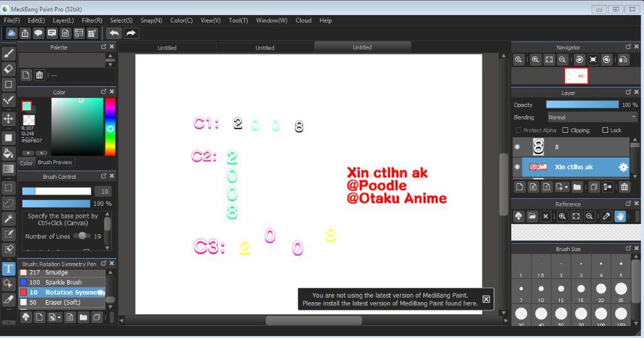644x338 pixels.
Task: Click Navigator fit to screen icon
Action: coord(549,60)
